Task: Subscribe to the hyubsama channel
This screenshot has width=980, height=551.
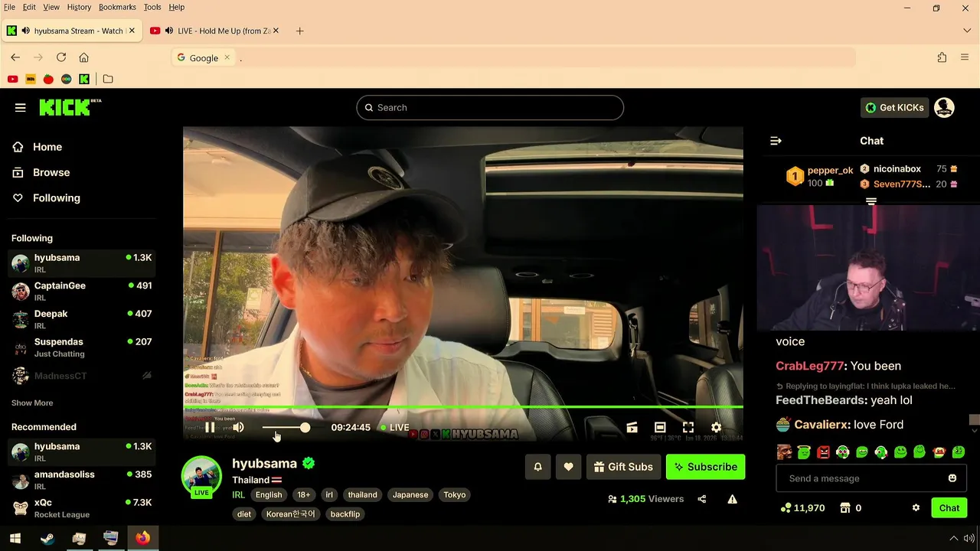Action: click(x=705, y=467)
